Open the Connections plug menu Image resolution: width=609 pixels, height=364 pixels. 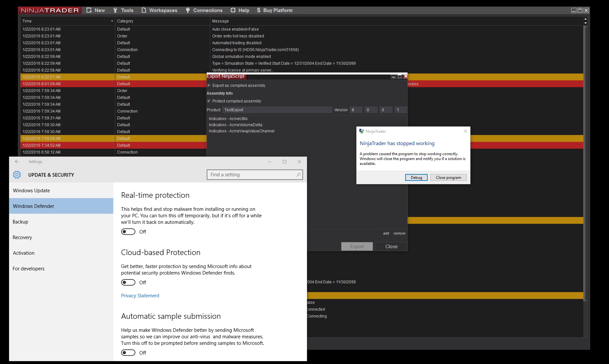(204, 10)
